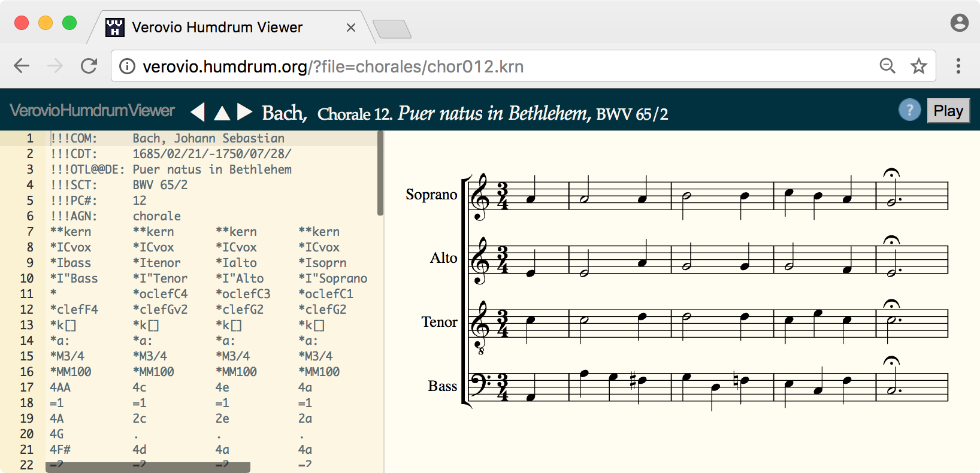The image size is (980, 473).
Task: Open the zoom magnifier icon in the address bar
Action: tap(887, 66)
